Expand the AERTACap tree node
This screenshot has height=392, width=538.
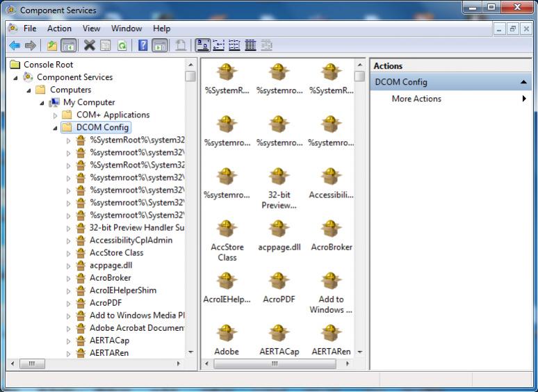pyautogui.click(x=68, y=341)
